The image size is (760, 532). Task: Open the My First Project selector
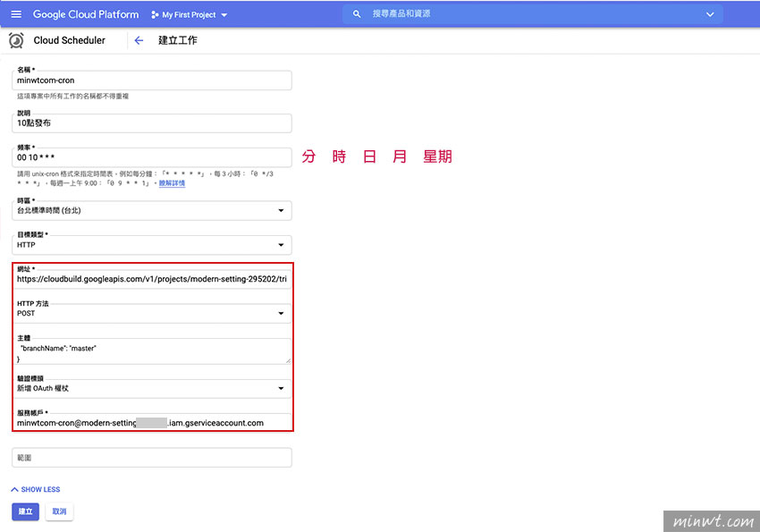coord(189,14)
